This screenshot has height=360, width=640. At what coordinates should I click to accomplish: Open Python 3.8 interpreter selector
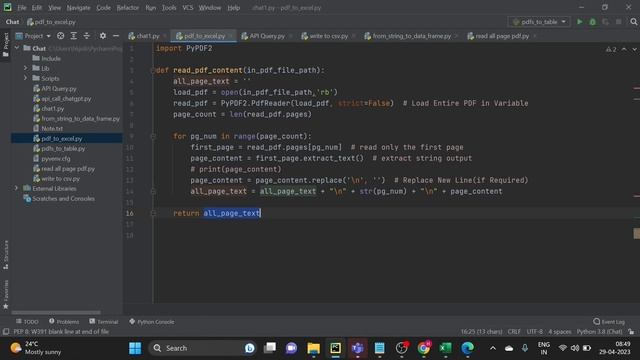(x=599, y=331)
